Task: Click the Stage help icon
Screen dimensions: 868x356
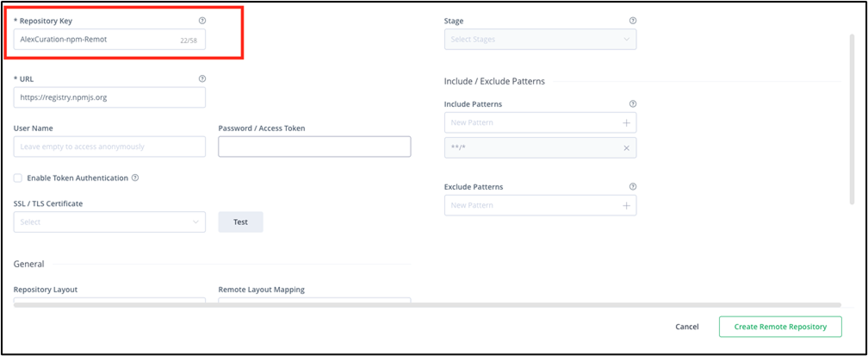Action: [x=633, y=21]
